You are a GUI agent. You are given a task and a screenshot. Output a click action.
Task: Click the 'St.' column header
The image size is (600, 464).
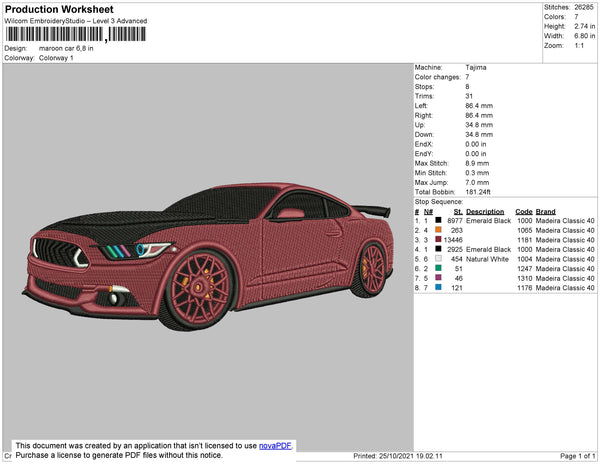458,212
